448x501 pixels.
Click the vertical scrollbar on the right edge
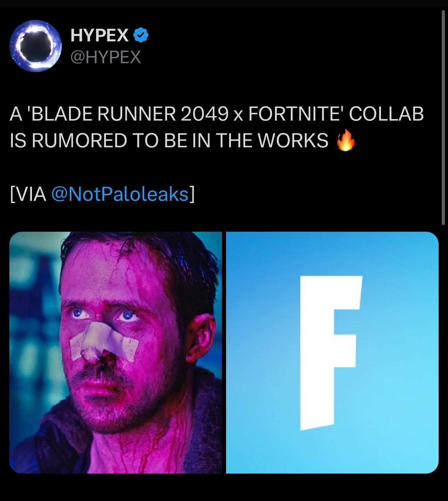click(x=443, y=117)
